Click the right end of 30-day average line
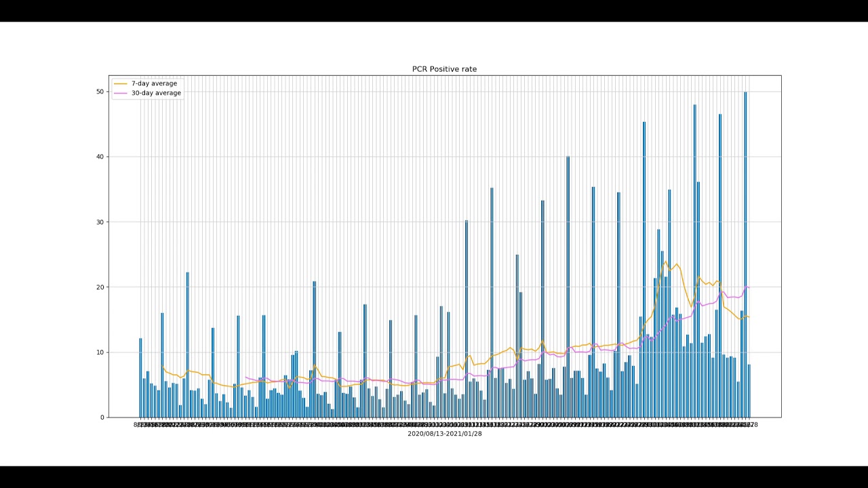Viewport: 868px width, 488px height. (749, 287)
